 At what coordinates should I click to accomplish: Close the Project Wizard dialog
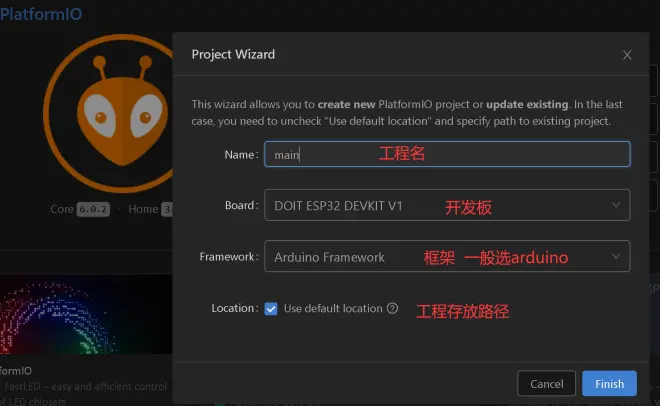[x=627, y=55]
